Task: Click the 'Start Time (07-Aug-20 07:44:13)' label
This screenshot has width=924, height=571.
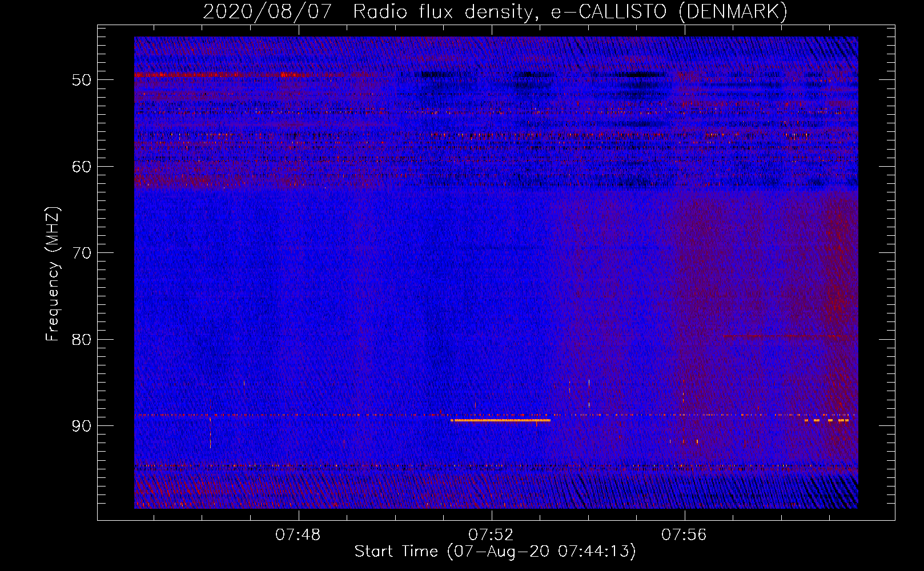Action: (x=495, y=552)
